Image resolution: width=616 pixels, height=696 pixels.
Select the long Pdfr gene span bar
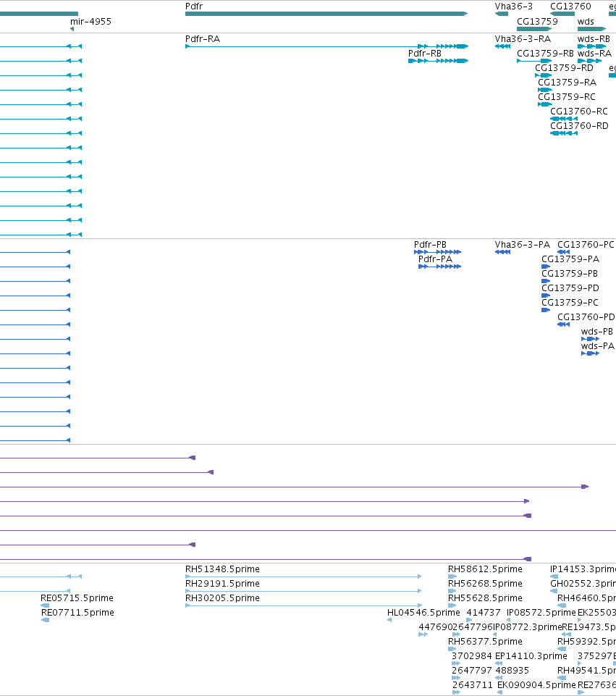point(326,14)
